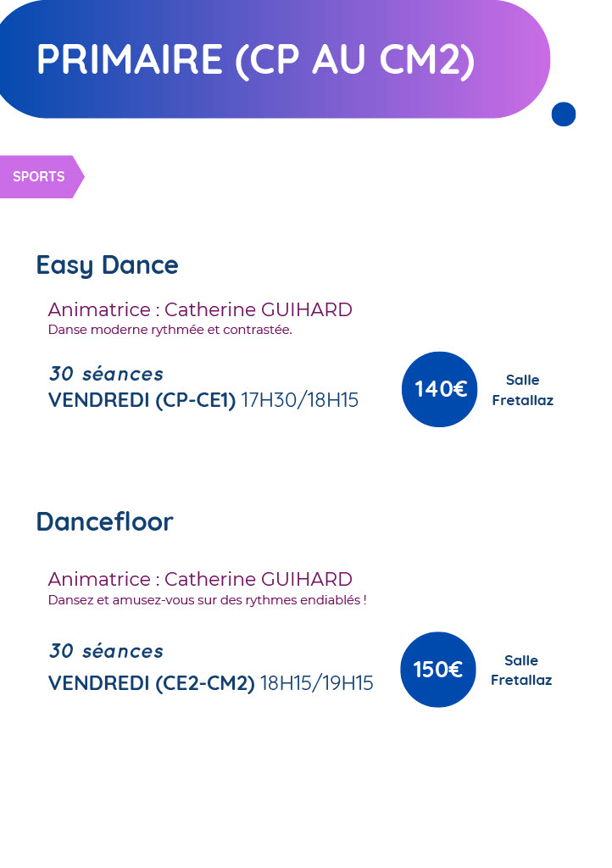Image resolution: width=612 pixels, height=868 pixels.
Task: Click '30 séances' under Dancefloor
Action: coord(106,651)
